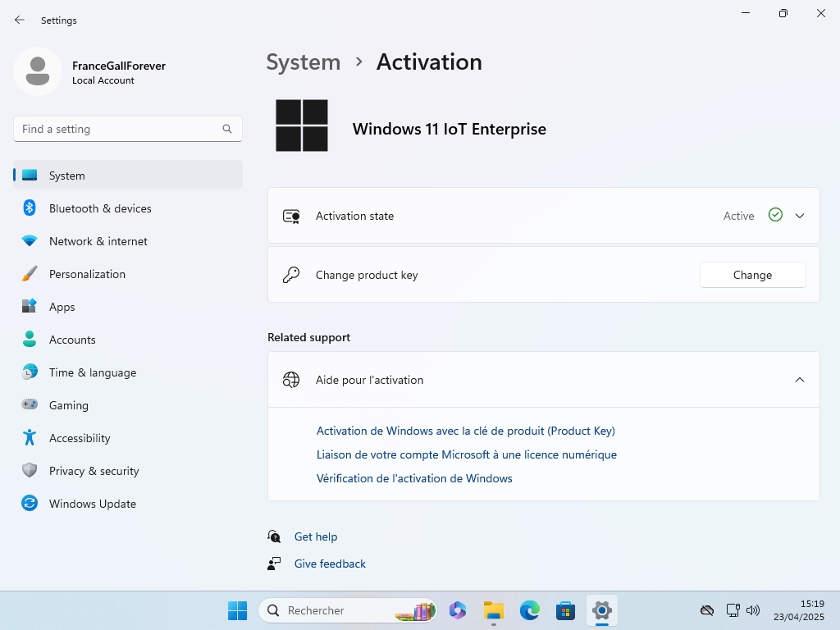Open Privacy & security shield icon
The image size is (840, 630).
30,471
